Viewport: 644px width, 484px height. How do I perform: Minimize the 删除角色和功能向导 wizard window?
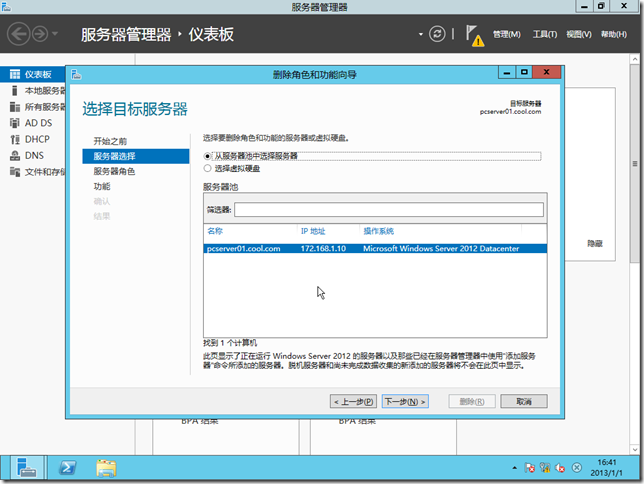pyautogui.click(x=507, y=73)
